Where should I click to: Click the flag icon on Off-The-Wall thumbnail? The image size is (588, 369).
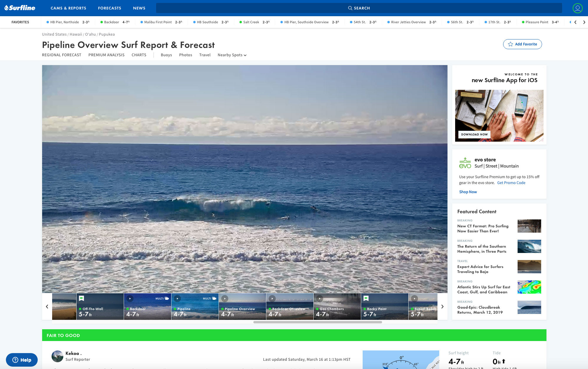pyautogui.click(x=82, y=298)
